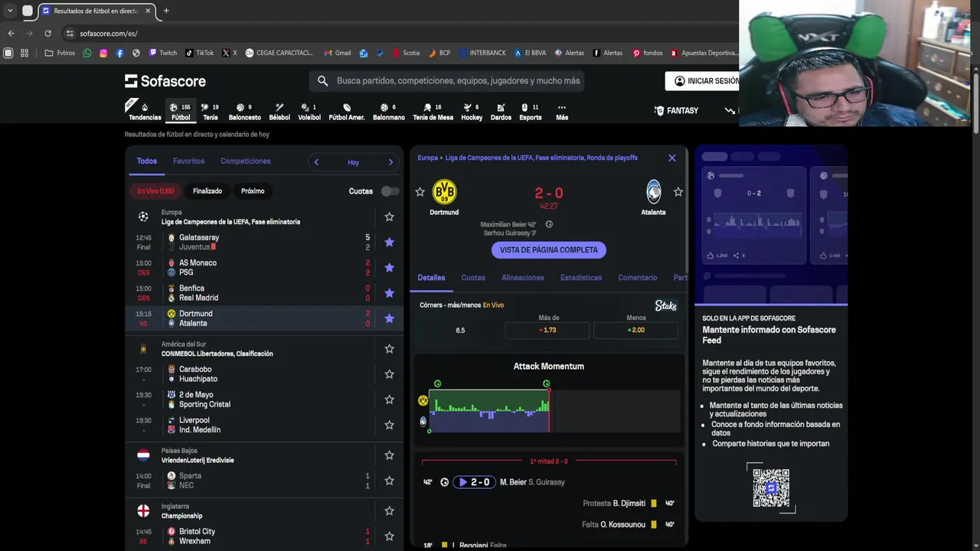This screenshot has width=980, height=551.
Task: Favorite the Atalanta team in match header
Action: (x=678, y=192)
